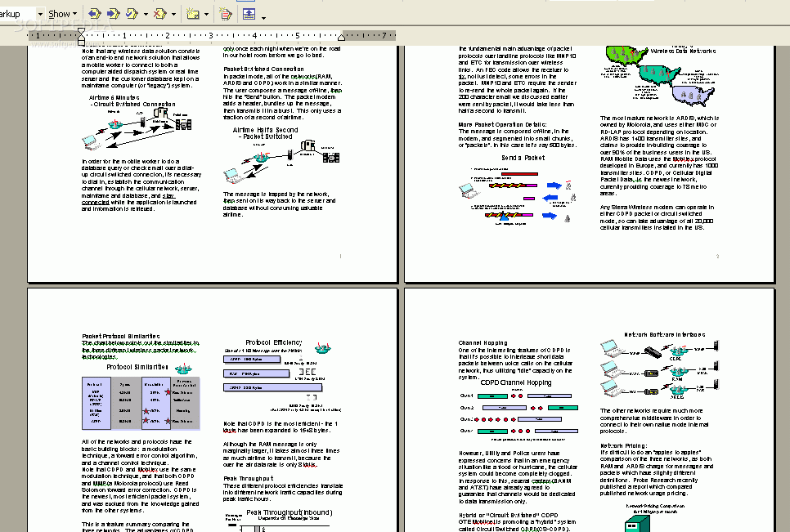This screenshot has width=790, height=532.
Task: Click the 'Packet Switched Connection' heading
Action: pyautogui.click(x=263, y=69)
